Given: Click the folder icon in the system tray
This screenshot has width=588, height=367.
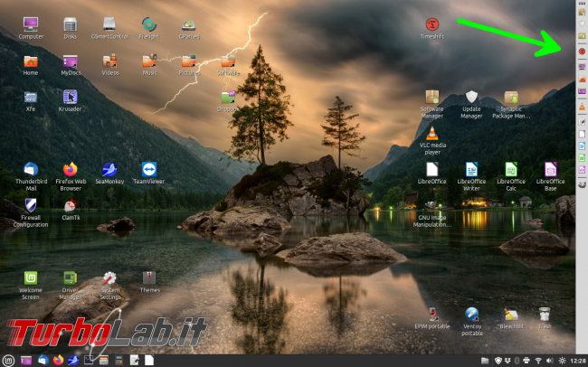Looking at the screenshot, I should coord(485,361).
